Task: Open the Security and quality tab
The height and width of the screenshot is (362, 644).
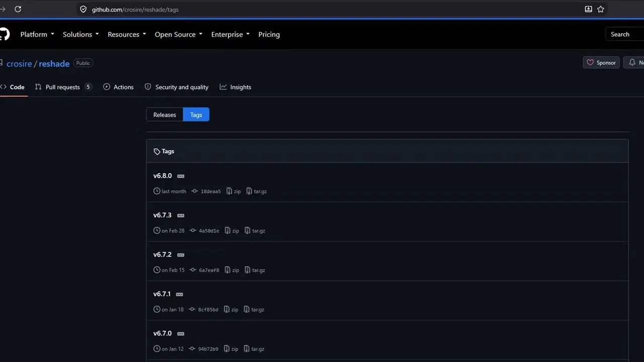Action: pyautogui.click(x=177, y=87)
